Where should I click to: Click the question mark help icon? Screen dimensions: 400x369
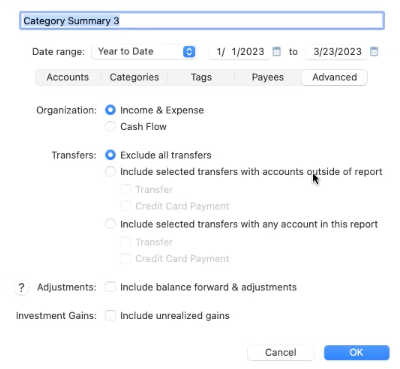[x=21, y=287]
